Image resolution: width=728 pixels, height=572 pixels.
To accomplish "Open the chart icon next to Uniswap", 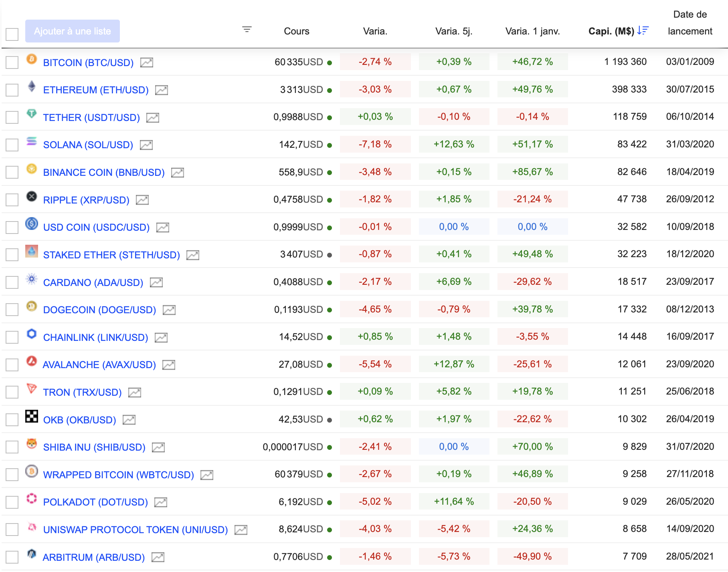I will tap(241, 530).
